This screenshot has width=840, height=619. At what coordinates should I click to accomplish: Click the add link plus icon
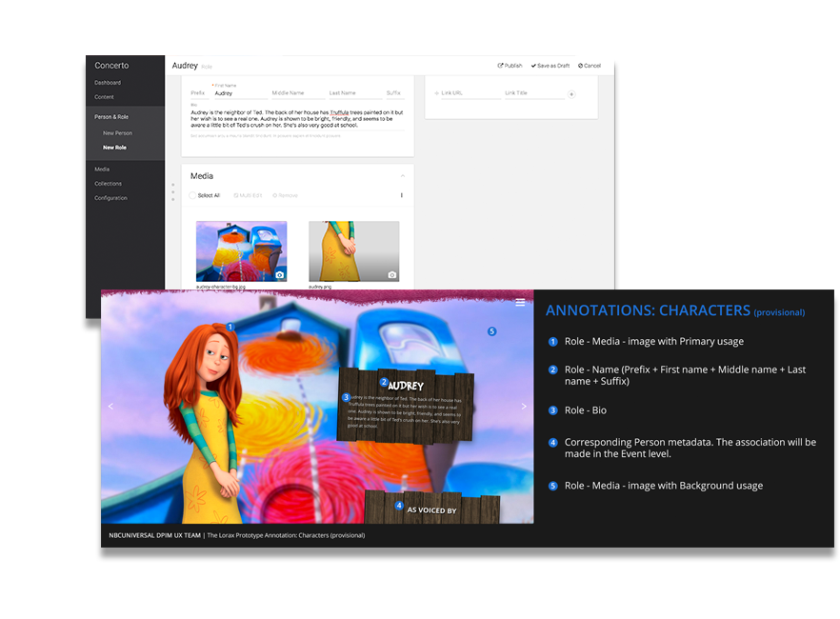point(571,94)
